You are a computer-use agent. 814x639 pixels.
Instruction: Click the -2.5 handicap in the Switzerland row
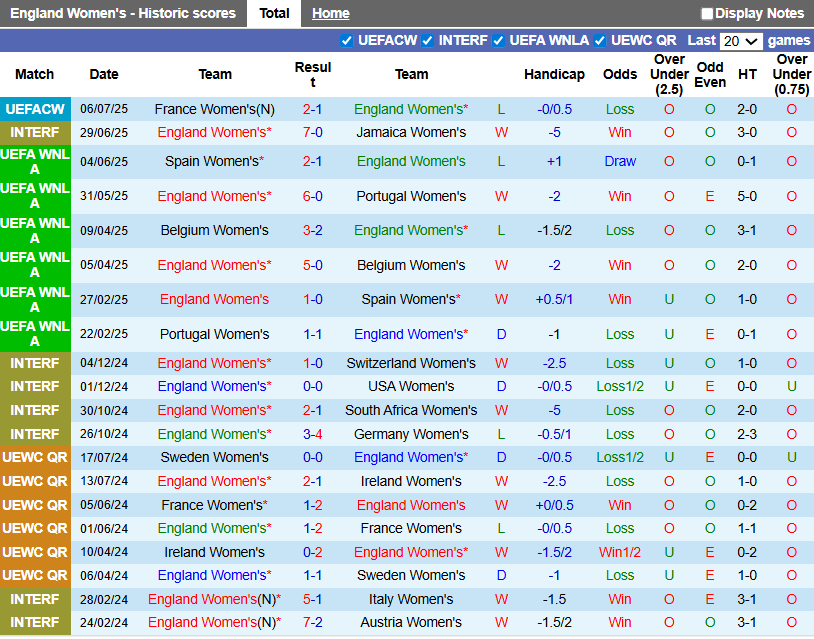554,363
